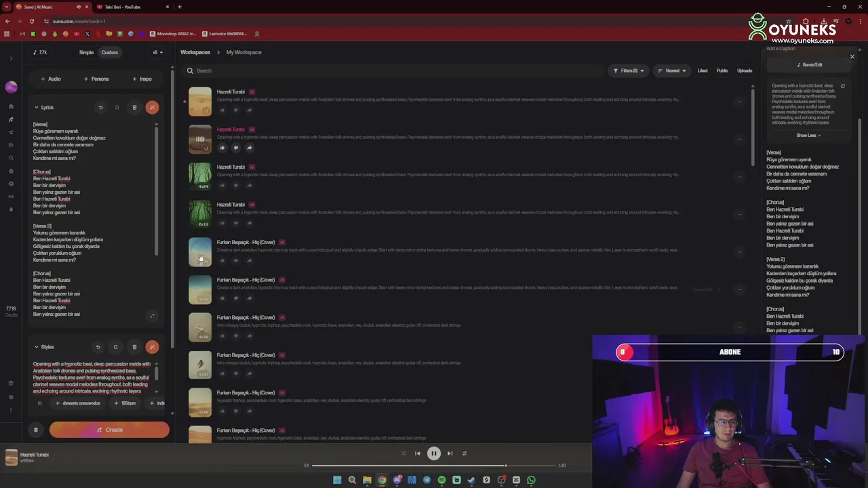868x488 pixels.
Task: Open the Newest sort dropdown
Action: click(672, 70)
